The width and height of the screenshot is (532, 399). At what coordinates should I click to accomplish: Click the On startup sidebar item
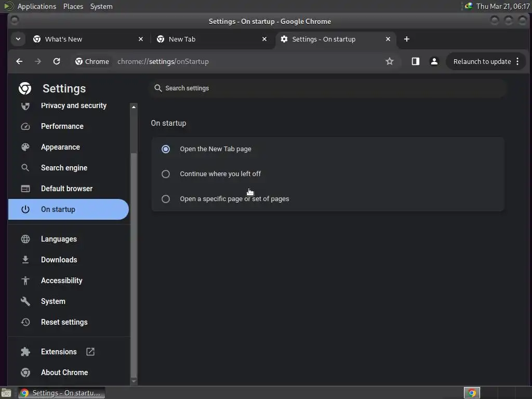coord(69,209)
